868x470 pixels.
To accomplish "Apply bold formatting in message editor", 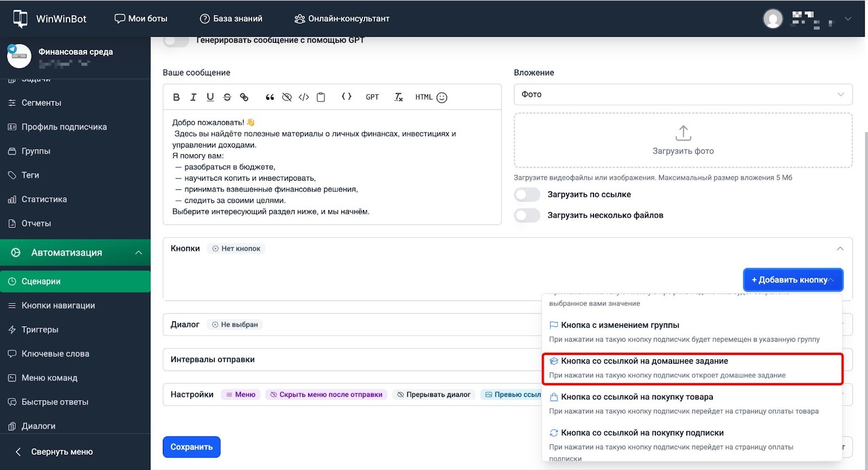I will pyautogui.click(x=176, y=97).
